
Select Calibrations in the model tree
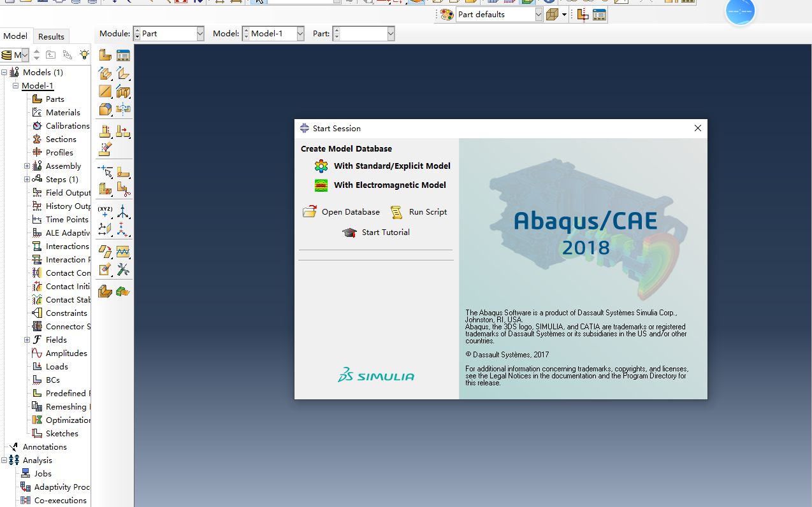[x=67, y=125]
